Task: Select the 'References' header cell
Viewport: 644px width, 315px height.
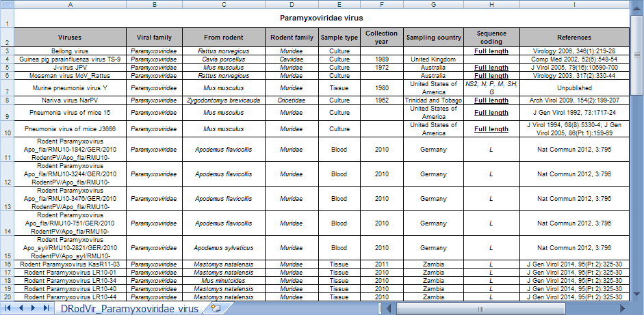Action: [574, 37]
